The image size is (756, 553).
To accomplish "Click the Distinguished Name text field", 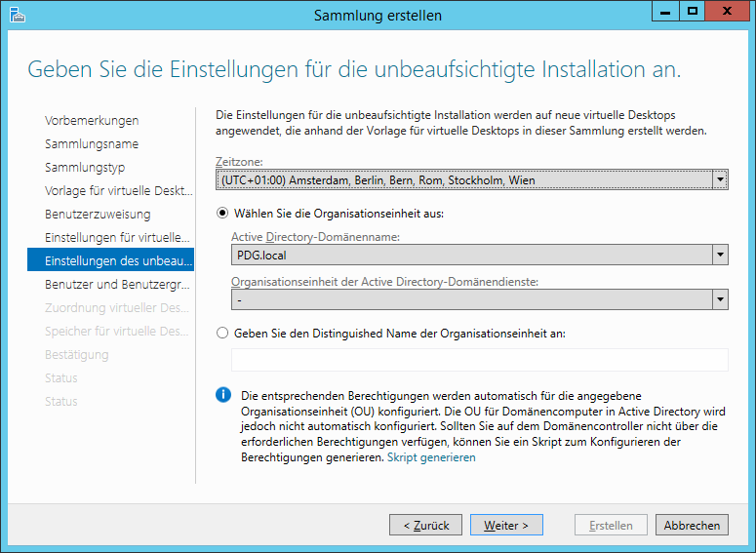I will tap(479, 360).
